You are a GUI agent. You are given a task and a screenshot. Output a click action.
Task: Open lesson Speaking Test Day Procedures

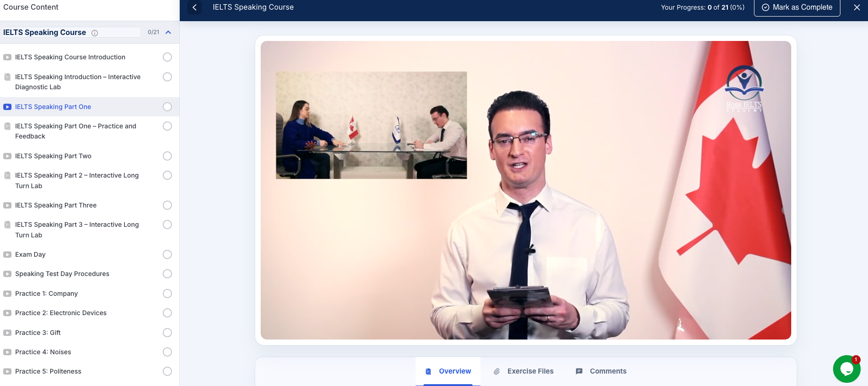(62, 274)
